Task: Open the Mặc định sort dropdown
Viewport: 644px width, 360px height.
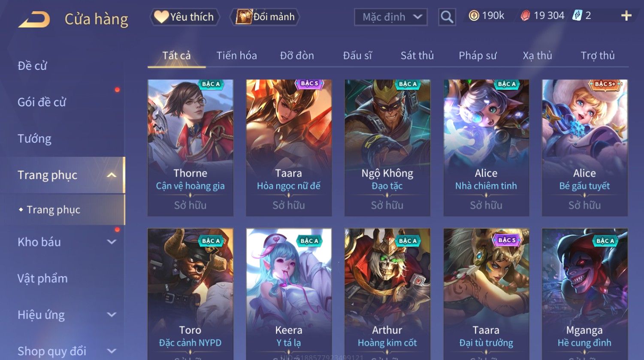Action: (391, 17)
